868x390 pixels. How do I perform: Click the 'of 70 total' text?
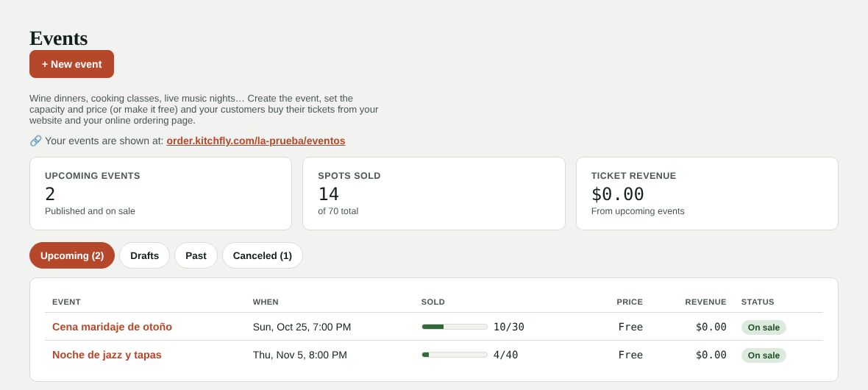tap(338, 211)
